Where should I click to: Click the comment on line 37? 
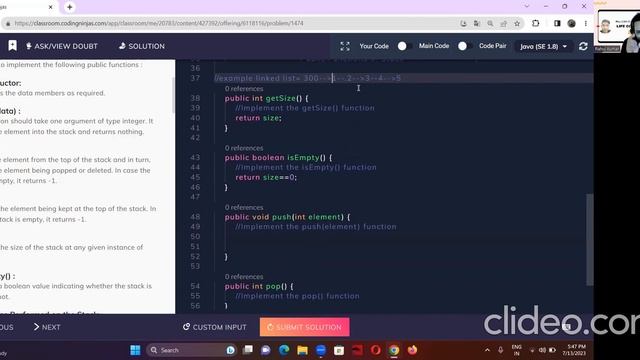click(308, 78)
